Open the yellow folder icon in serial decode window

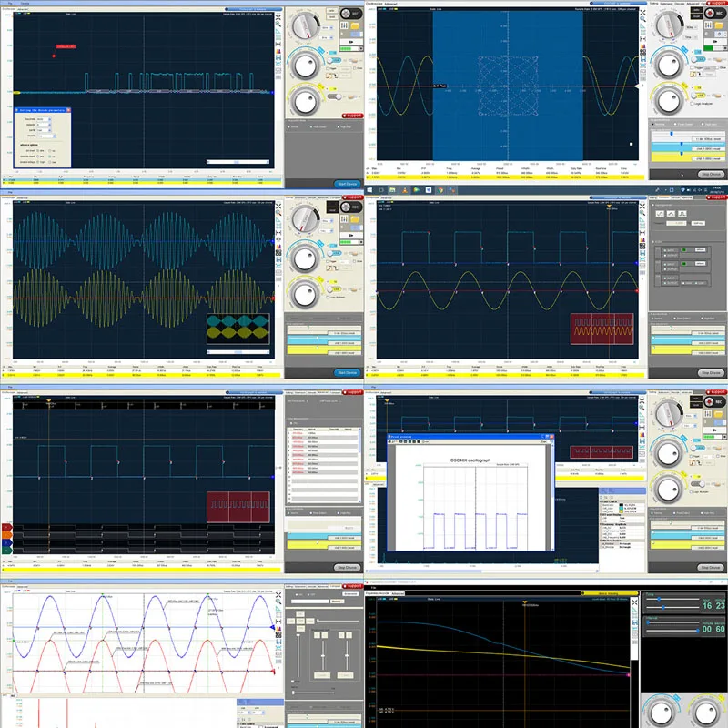[x=355, y=25]
